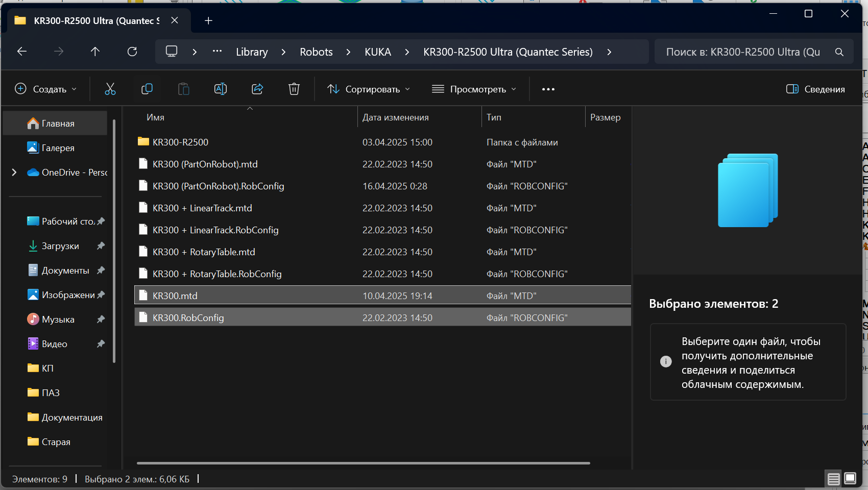This screenshot has width=868, height=490.
Task: Open Загрузки in navigation pane
Action: [x=55, y=246]
